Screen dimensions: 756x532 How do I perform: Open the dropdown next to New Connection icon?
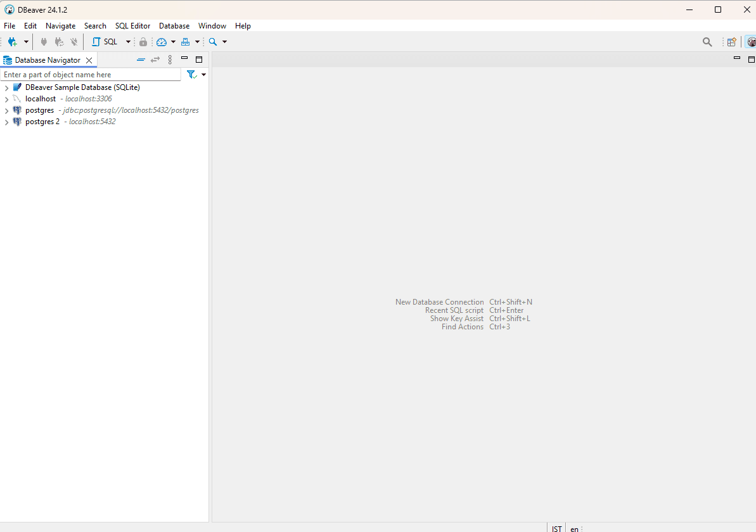point(26,42)
